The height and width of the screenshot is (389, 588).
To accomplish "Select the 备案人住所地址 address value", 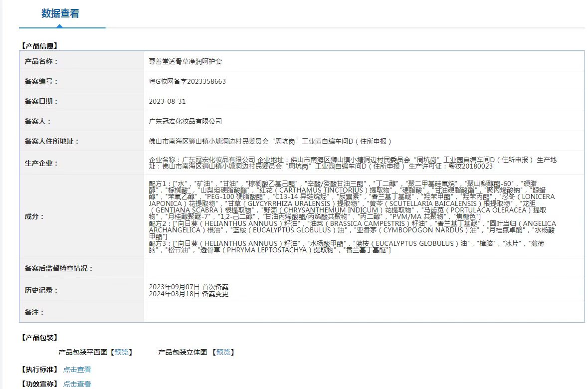I will [x=270, y=141].
